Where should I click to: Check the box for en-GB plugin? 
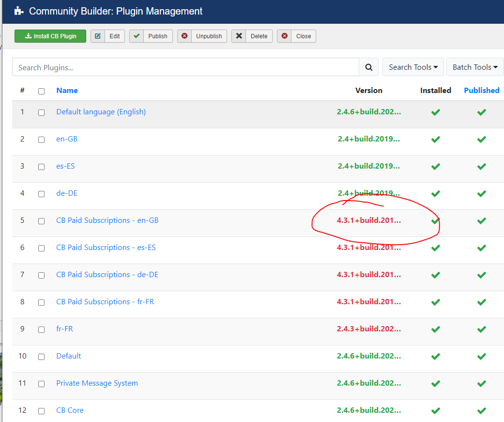pos(41,140)
